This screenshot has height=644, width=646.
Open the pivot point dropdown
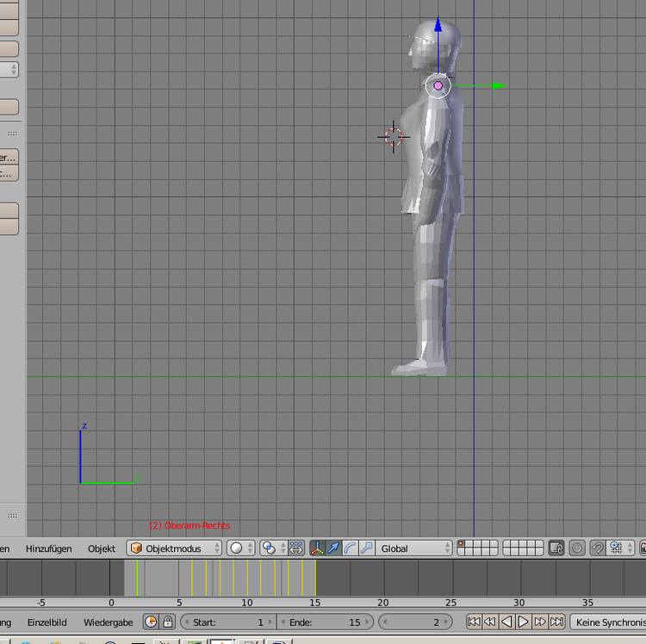point(273,548)
